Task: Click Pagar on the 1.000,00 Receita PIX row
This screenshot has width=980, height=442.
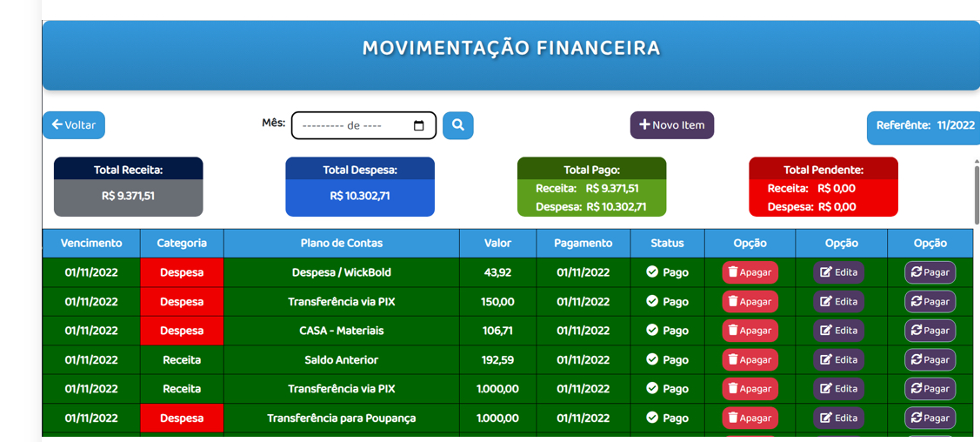Action: pyautogui.click(x=930, y=389)
